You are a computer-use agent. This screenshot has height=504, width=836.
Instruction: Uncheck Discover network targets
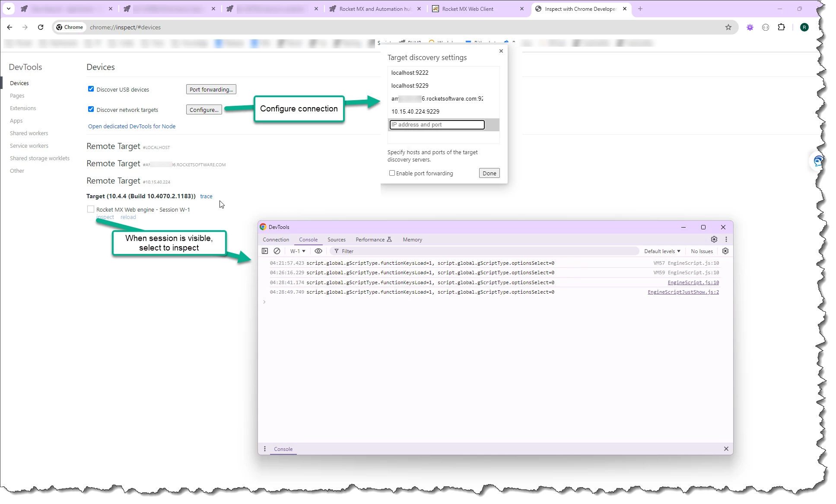point(91,109)
